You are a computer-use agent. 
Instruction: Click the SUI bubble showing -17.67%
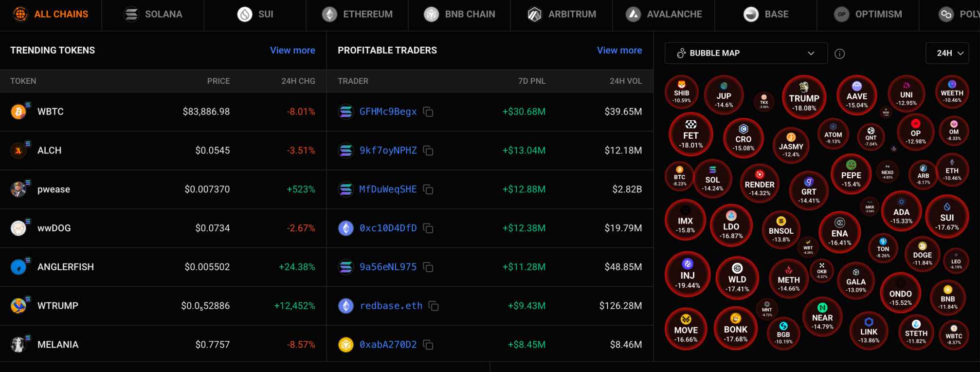[947, 217]
